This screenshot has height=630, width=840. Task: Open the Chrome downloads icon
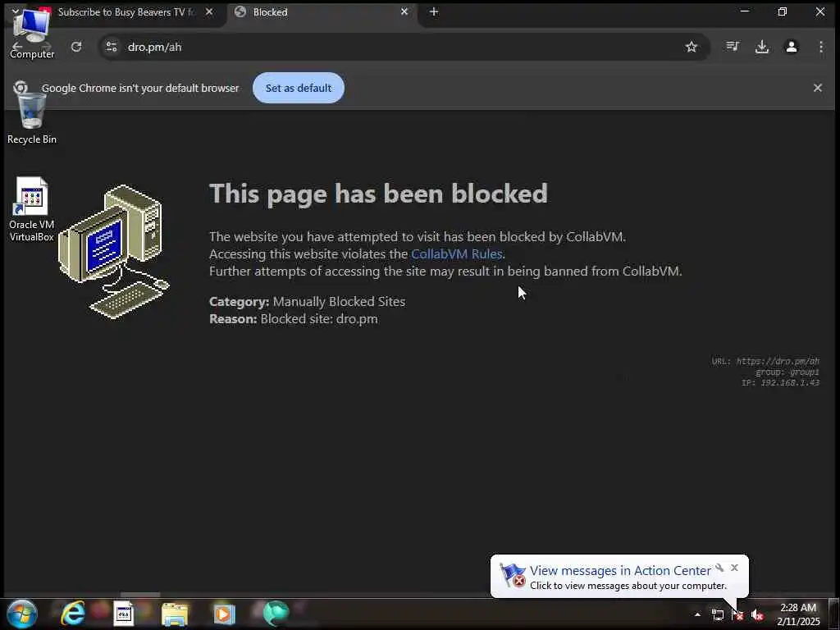[x=762, y=47]
